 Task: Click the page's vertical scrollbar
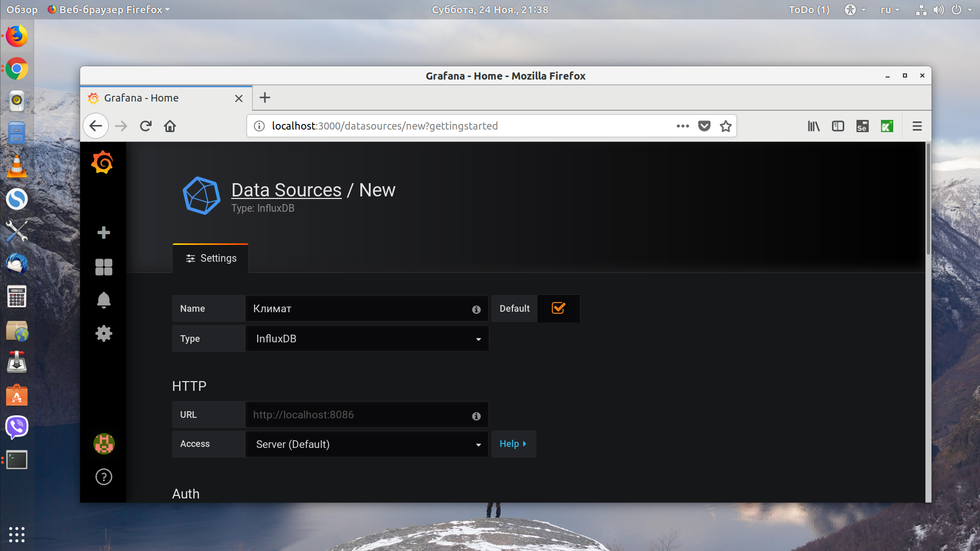tap(928, 199)
